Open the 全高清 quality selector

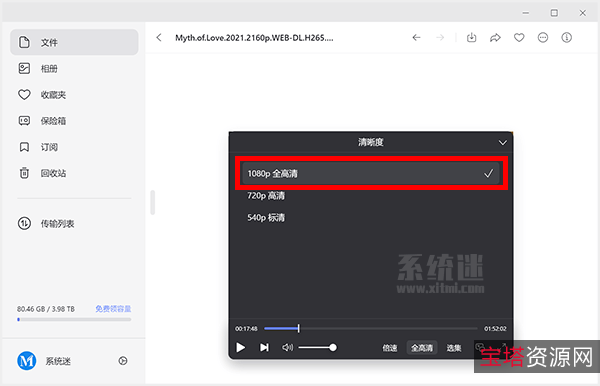(x=422, y=348)
